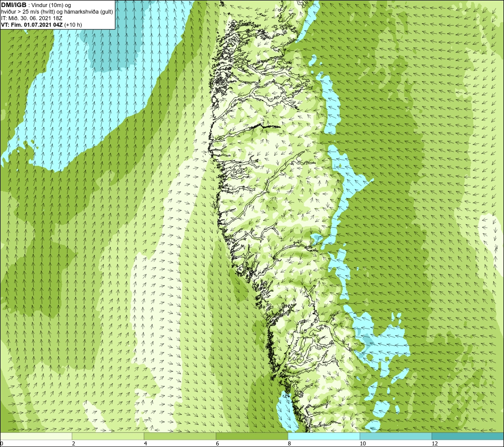Click the teal legend band above 12 m/s
This screenshot has height=447, width=504.
468,436
